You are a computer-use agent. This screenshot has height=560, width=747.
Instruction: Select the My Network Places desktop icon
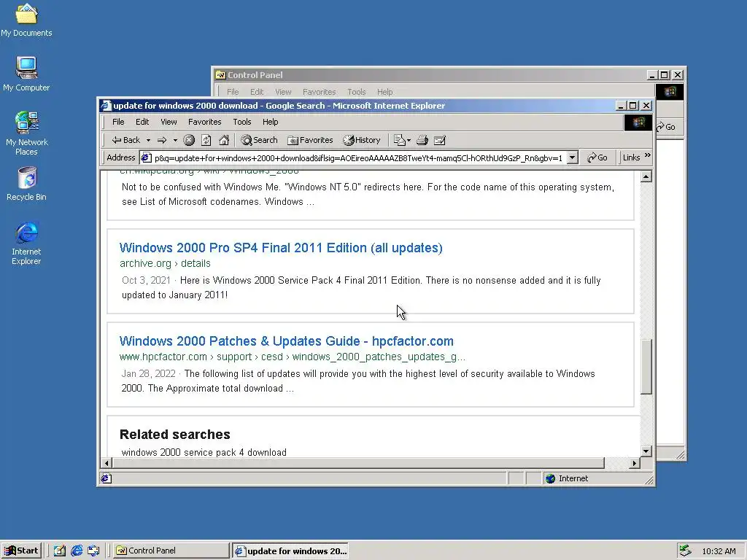[x=26, y=133]
